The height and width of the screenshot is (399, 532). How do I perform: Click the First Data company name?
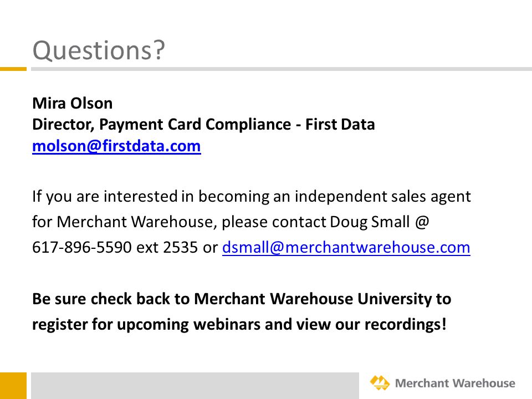coord(340,124)
